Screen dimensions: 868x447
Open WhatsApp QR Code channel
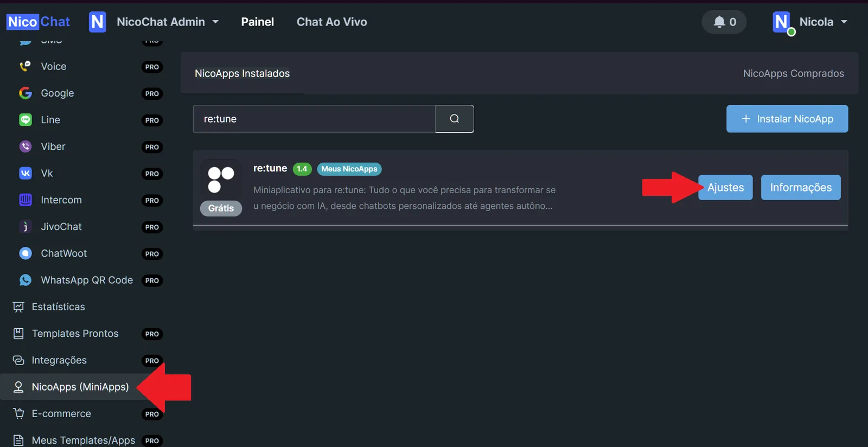click(x=87, y=280)
